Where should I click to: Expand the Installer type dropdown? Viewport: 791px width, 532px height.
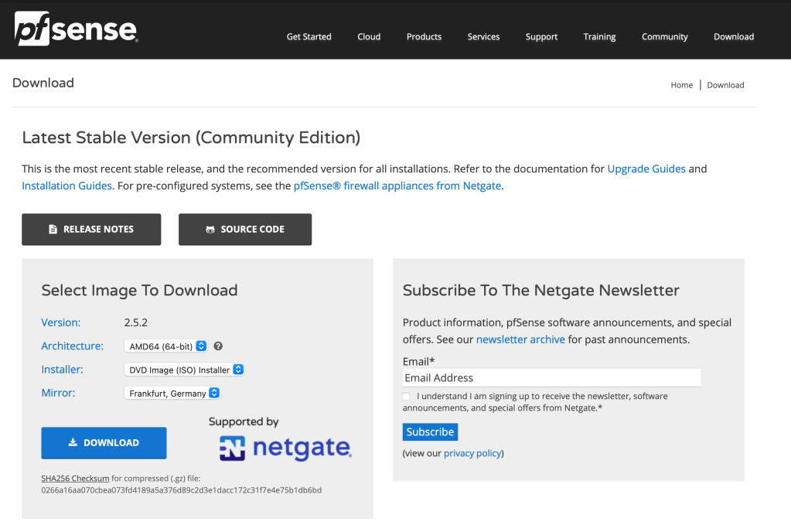pos(185,370)
